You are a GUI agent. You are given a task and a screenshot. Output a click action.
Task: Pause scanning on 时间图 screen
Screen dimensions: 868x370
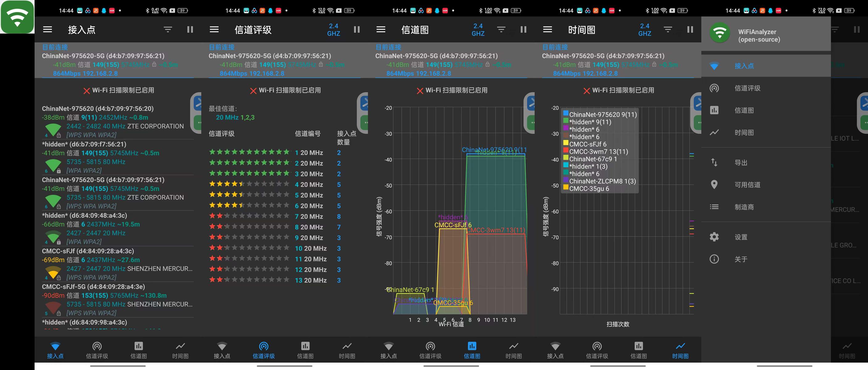tap(690, 30)
